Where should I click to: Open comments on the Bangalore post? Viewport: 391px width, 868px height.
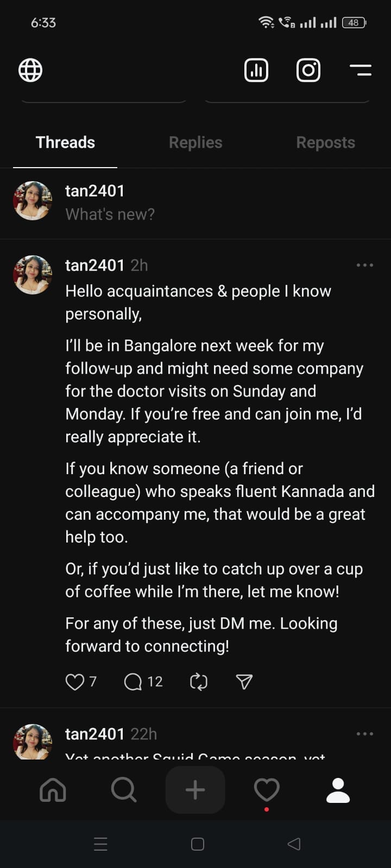133,682
